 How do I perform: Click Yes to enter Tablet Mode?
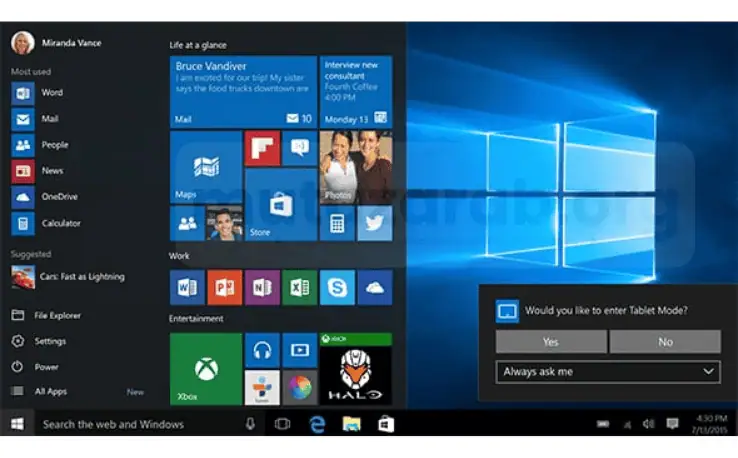tap(551, 342)
